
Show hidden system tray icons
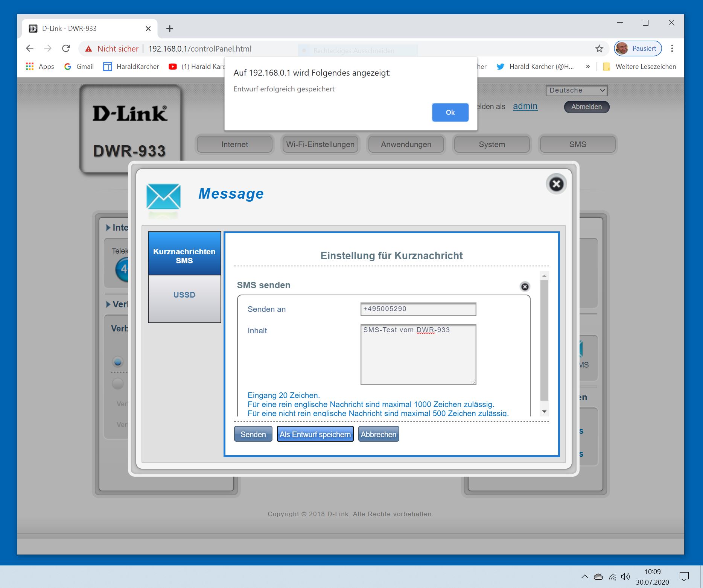click(x=584, y=576)
